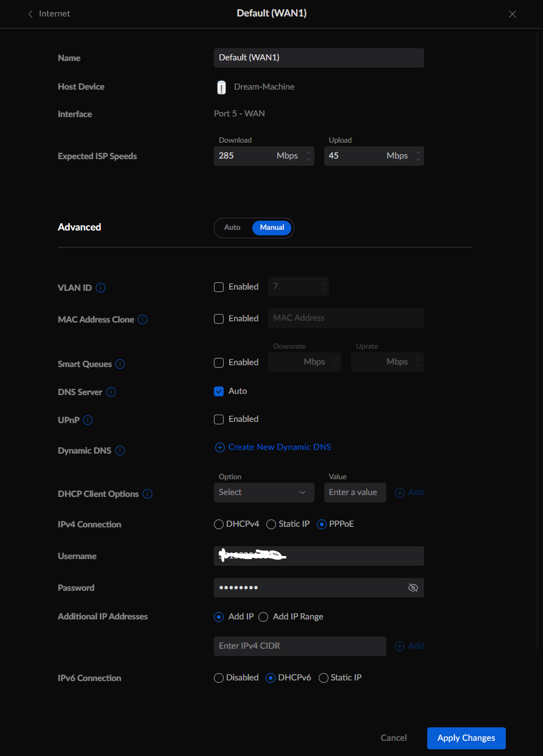Set IPv6 connection to Static IP
The width and height of the screenshot is (543, 756).
(324, 678)
